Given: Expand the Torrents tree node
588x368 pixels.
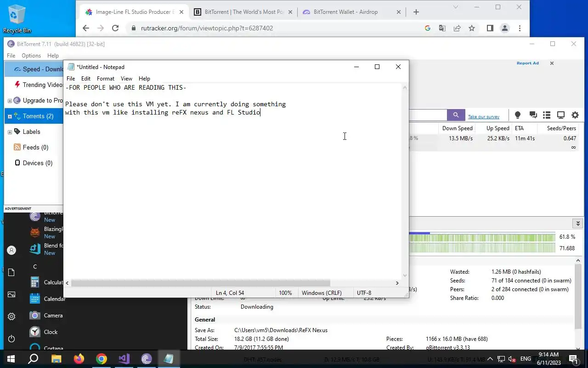Looking at the screenshot, I should pyautogui.click(x=10, y=116).
